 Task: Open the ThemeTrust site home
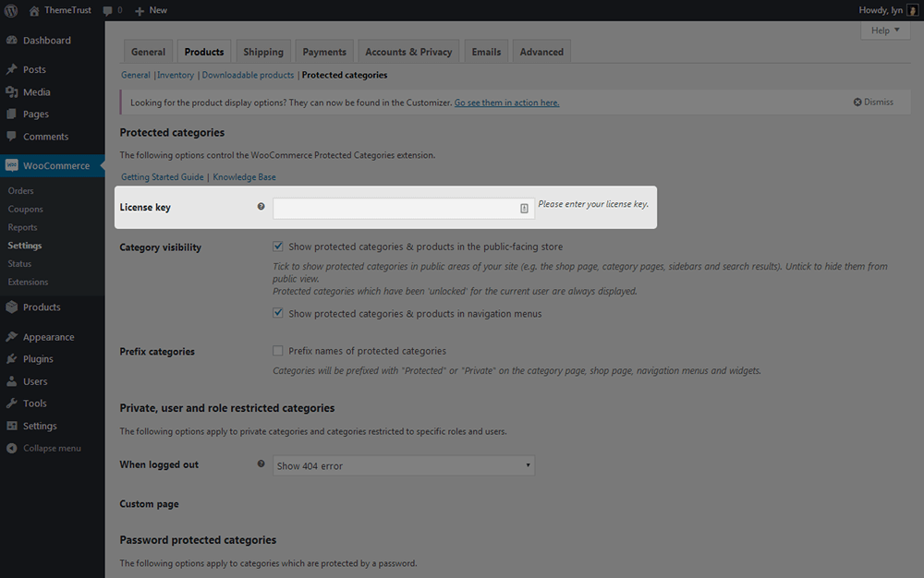(60, 10)
